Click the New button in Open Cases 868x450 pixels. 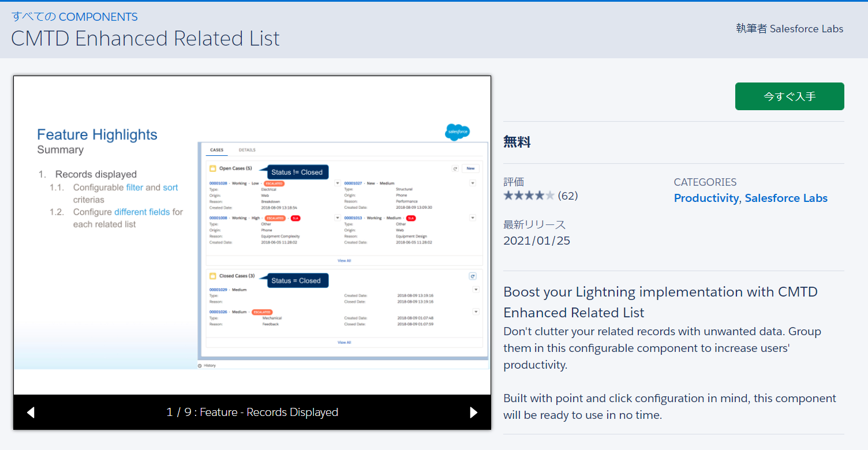pyautogui.click(x=471, y=168)
